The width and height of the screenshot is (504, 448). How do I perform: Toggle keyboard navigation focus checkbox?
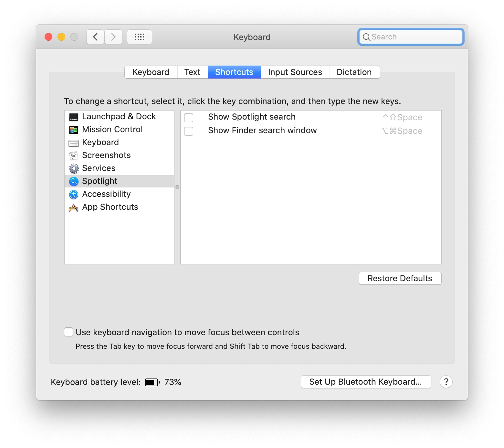point(68,332)
